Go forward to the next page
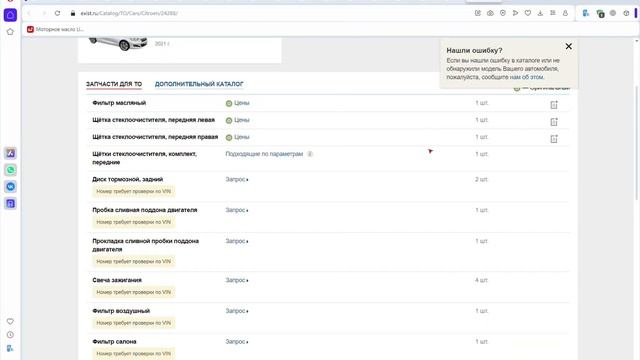This screenshot has width=640, height=360. tap(43, 13)
